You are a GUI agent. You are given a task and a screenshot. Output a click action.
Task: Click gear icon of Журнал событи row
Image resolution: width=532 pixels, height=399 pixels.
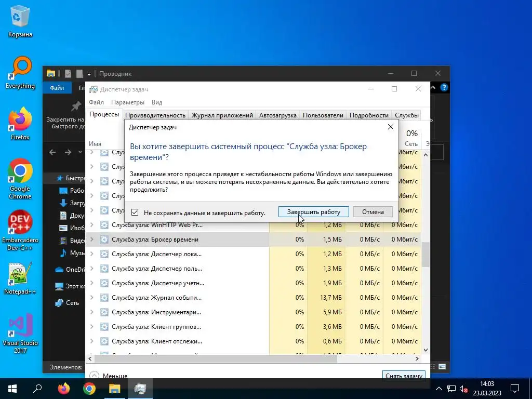click(104, 298)
